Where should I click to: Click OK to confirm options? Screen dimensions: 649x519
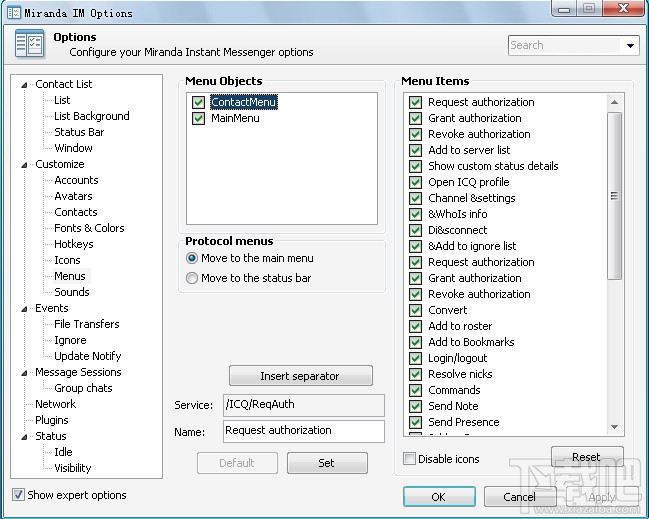438,496
